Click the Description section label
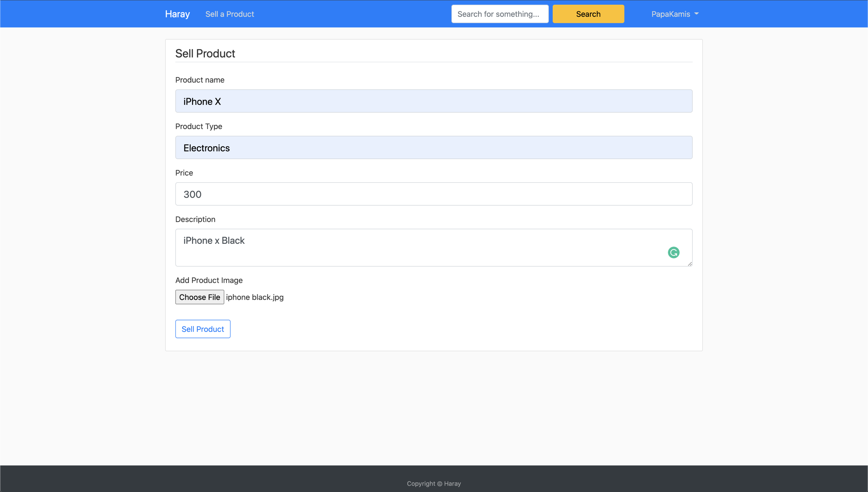This screenshot has height=492, width=868. point(195,219)
